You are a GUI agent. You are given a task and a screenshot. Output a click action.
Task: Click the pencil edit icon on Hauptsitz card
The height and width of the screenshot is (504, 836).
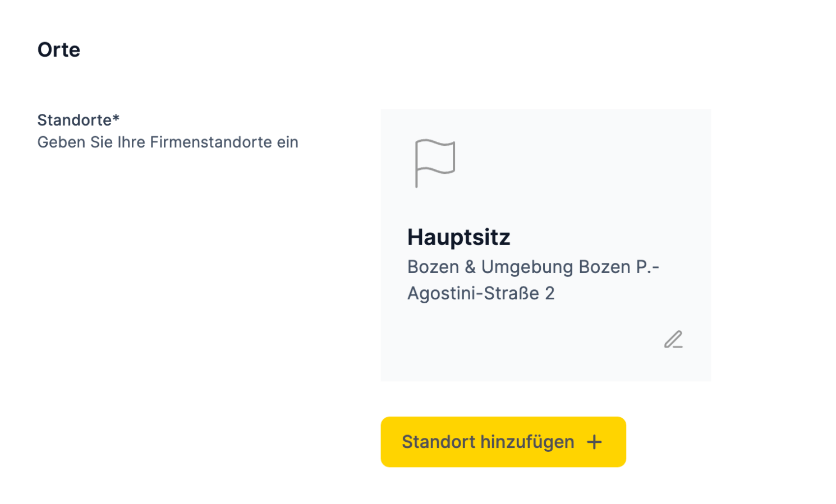click(x=673, y=340)
